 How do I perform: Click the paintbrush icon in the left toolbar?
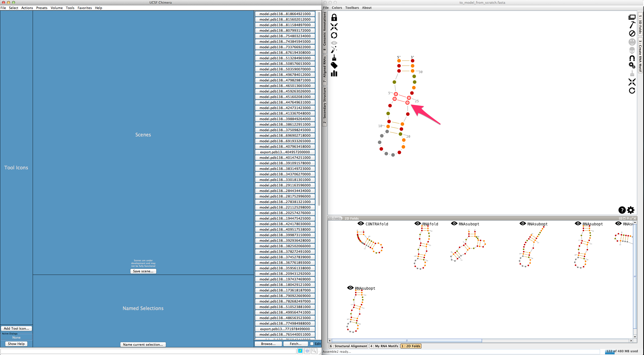coord(334,58)
